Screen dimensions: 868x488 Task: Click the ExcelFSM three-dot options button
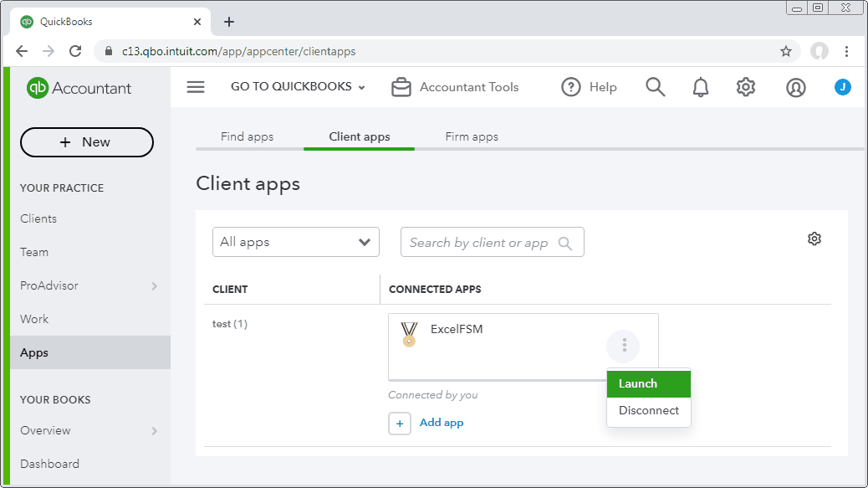(624, 346)
